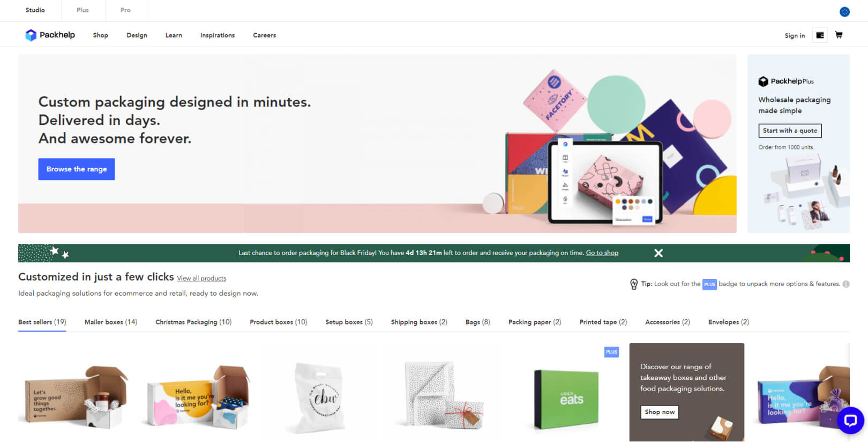Open the Design menu

tap(137, 35)
